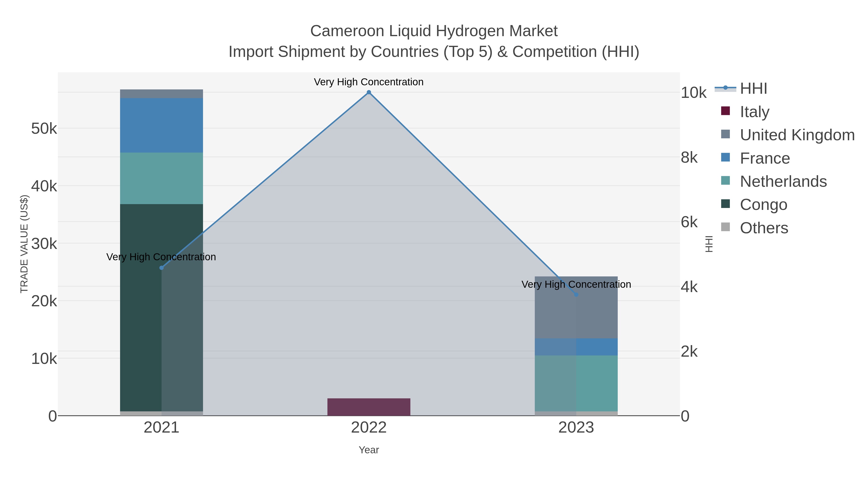Image resolution: width=868 pixels, height=488 pixels.
Task: Click the 2023 x-axis label
Action: point(576,428)
